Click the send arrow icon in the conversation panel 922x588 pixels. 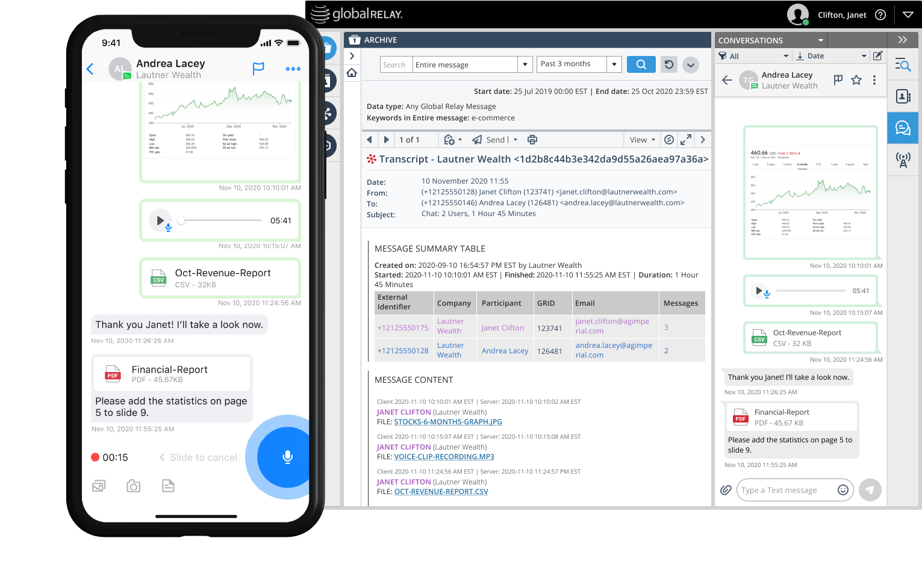870,490
